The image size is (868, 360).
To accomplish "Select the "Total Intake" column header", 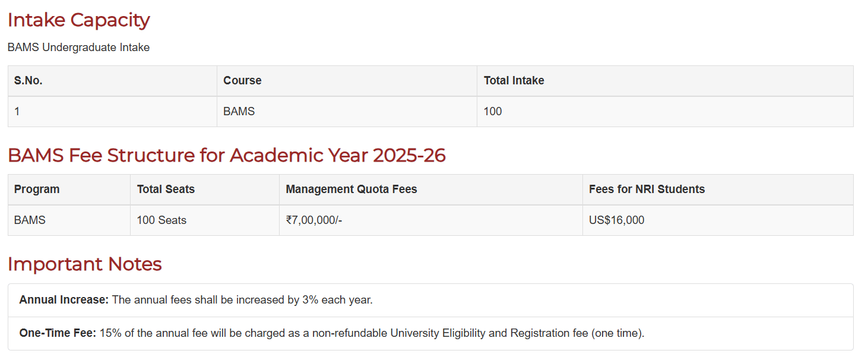I will [514, 81].
